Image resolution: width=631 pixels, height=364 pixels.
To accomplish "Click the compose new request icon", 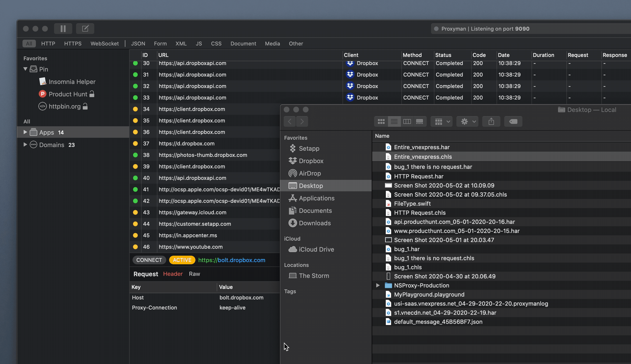I will (85, 28).
